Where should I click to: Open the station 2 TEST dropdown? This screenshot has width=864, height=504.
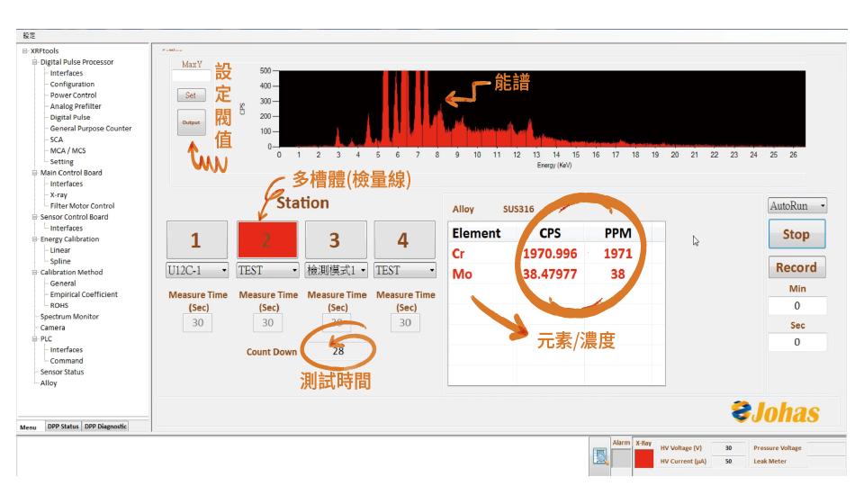267,270
